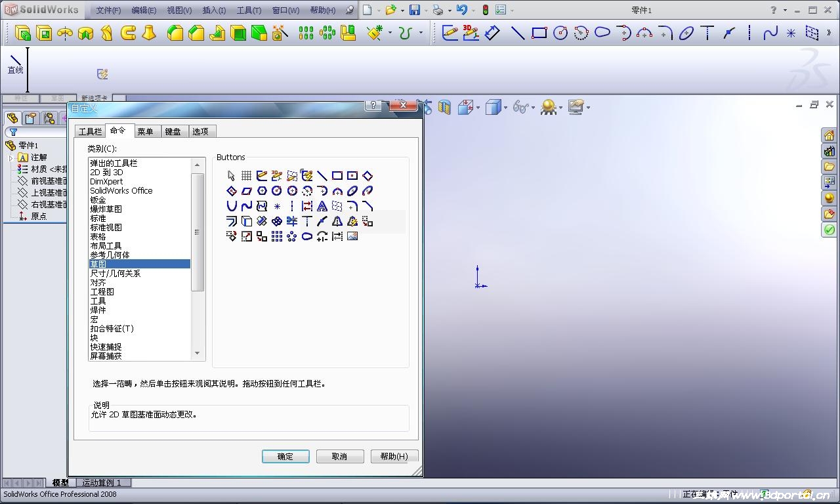Image resolution: width=840 pixels, height=504 pixels.
Task: Click Linear Sketch Pattern icon in Buttons panel
Action: point(277,236)
